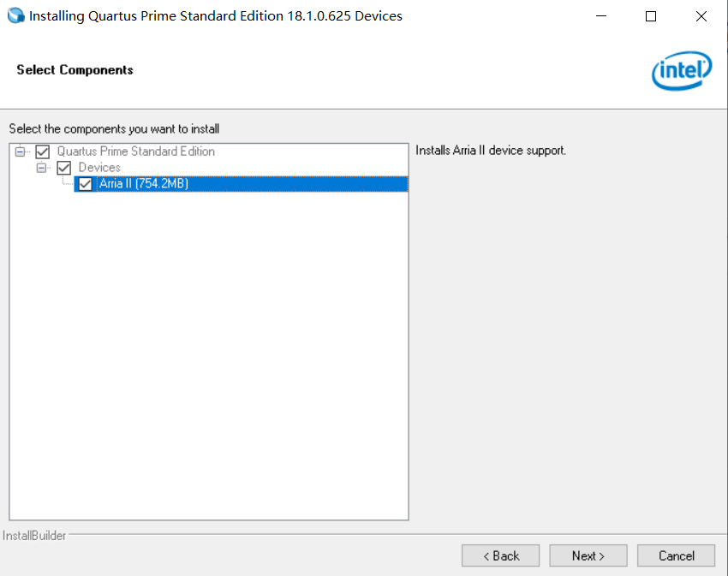Click 'Select the components you want to install'
The image size is (728, 576).
pos(114,128)
